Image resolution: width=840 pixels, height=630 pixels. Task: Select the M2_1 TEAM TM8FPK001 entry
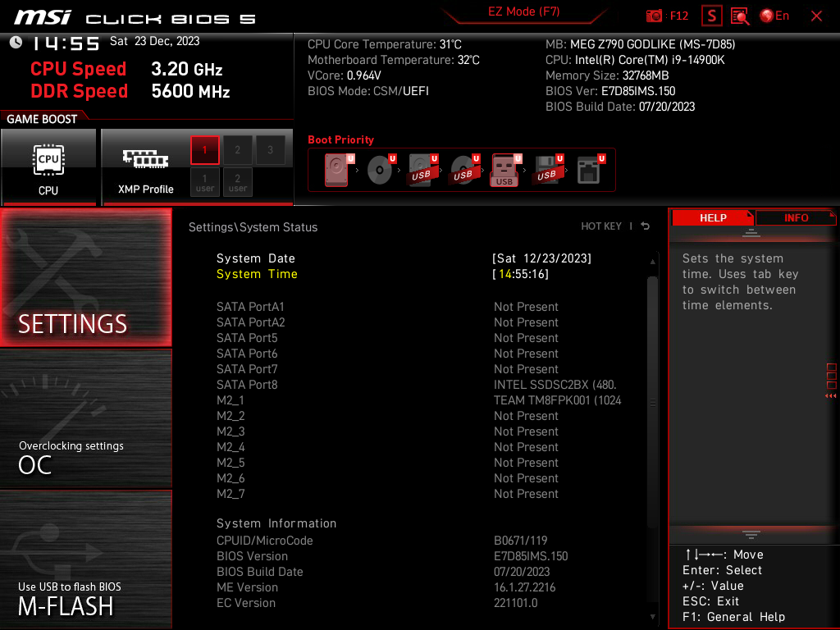click(557, 400)
